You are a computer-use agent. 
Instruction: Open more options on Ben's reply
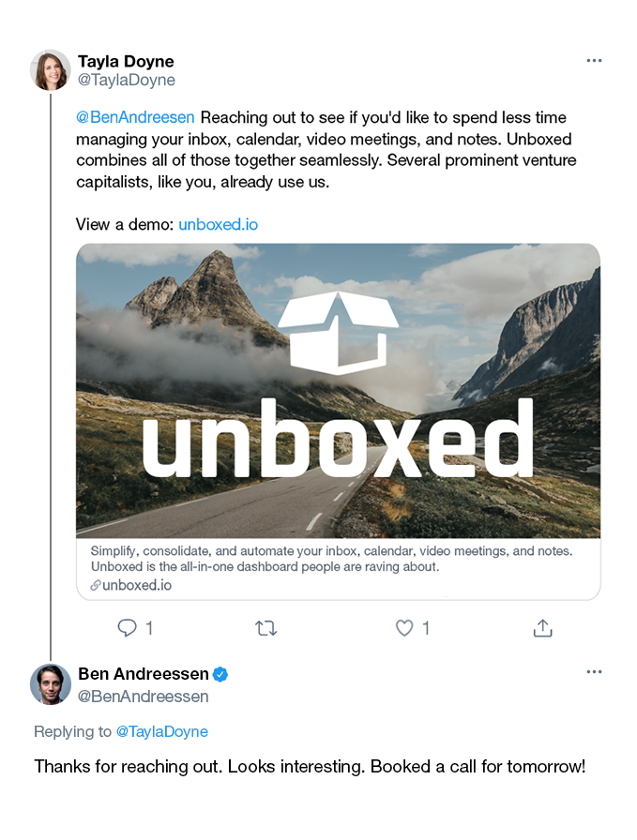594,672
